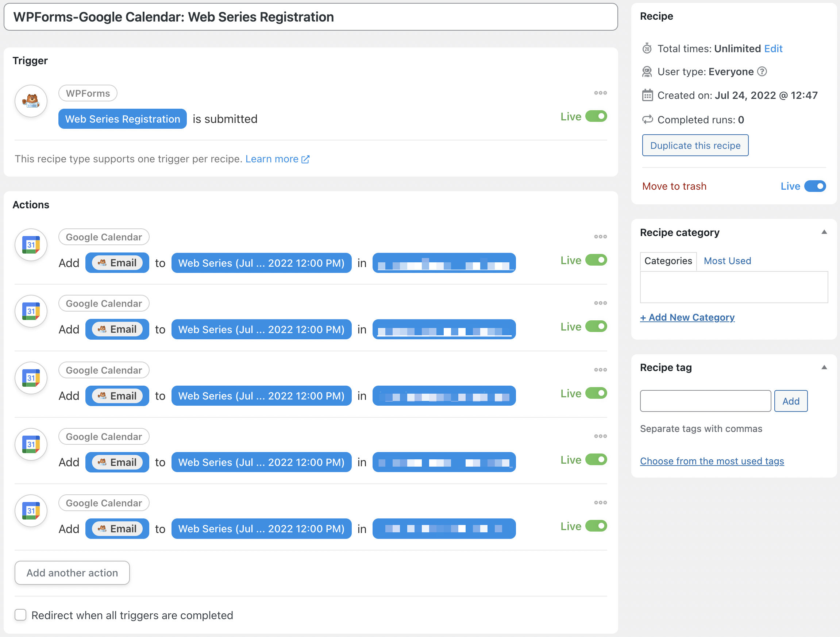Click Add another action button
The width and height of the screenshot is (840, 637).
click(72, 573)
